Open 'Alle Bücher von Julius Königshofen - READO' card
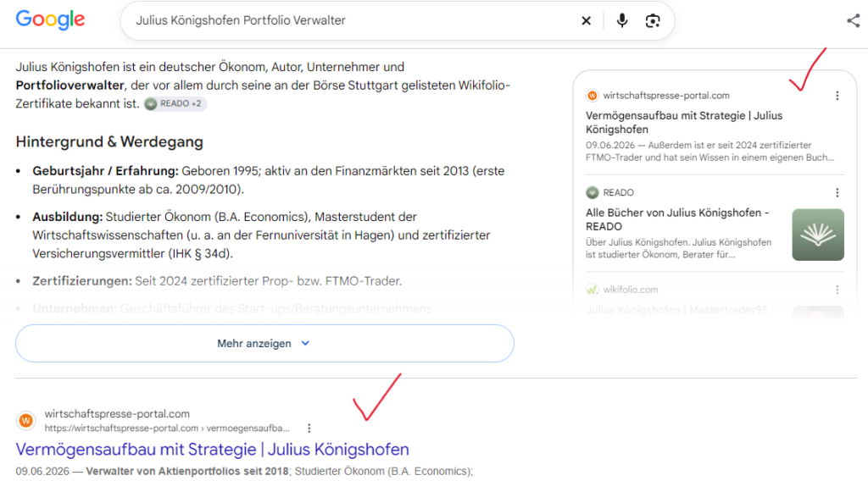 pos(677,219)
